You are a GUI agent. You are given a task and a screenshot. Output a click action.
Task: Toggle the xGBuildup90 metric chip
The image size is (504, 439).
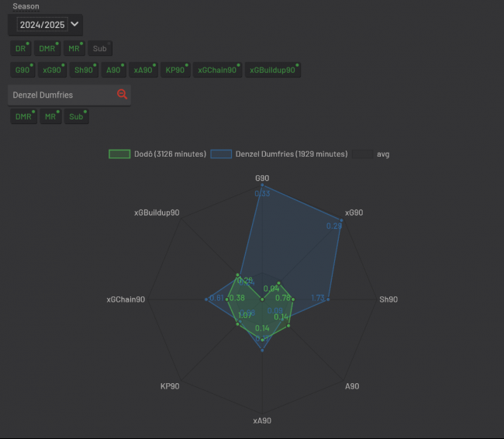(x=273, y=70)
